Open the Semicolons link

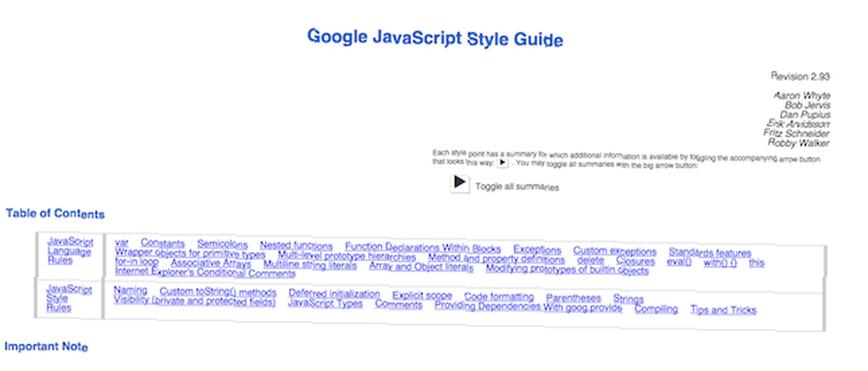(222, 243)
